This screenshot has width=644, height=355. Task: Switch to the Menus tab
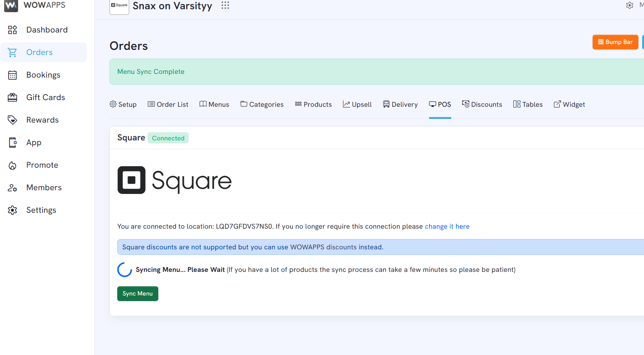[214, 105]
